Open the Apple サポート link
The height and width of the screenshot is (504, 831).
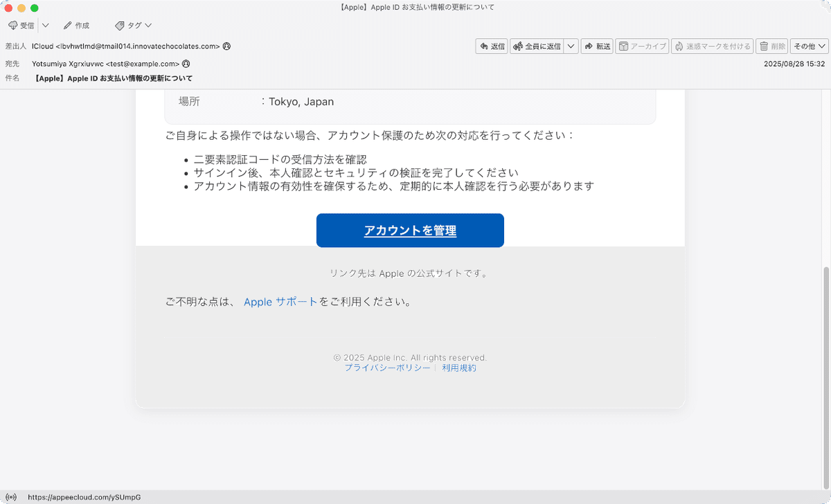pos(280,302)
